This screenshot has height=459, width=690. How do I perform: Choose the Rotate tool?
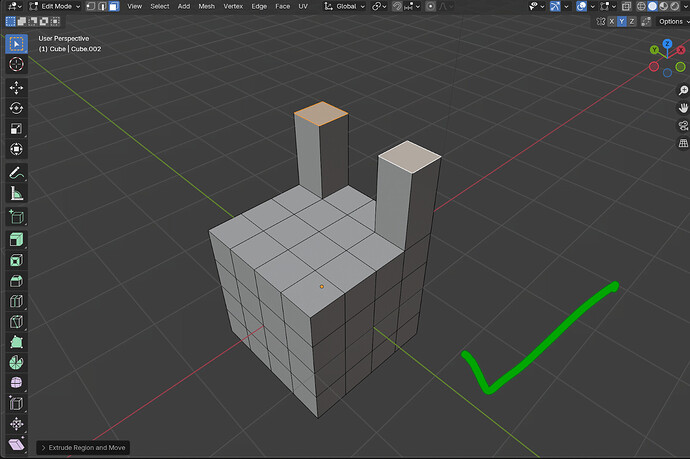16,108
